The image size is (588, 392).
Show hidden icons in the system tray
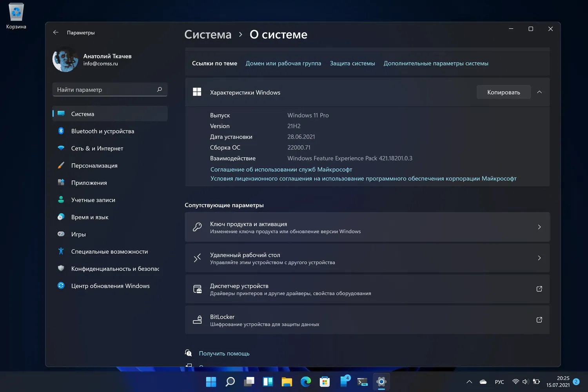pos(469,381)
